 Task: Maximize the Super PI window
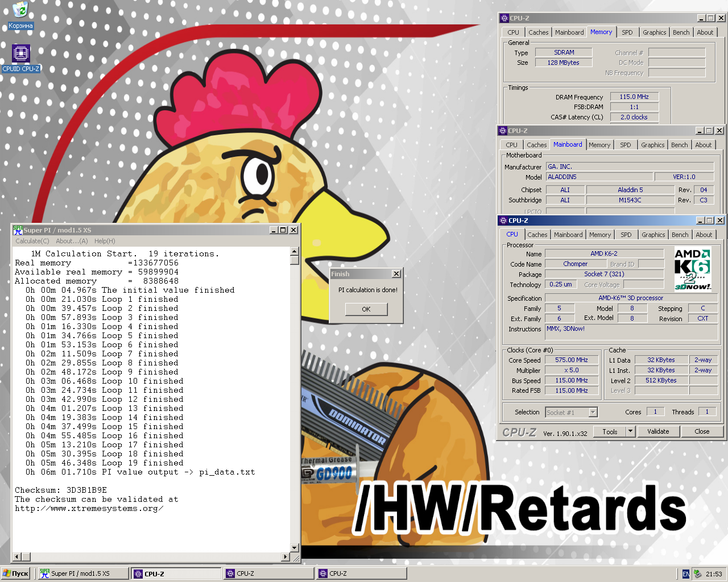[x=283, y=230]
